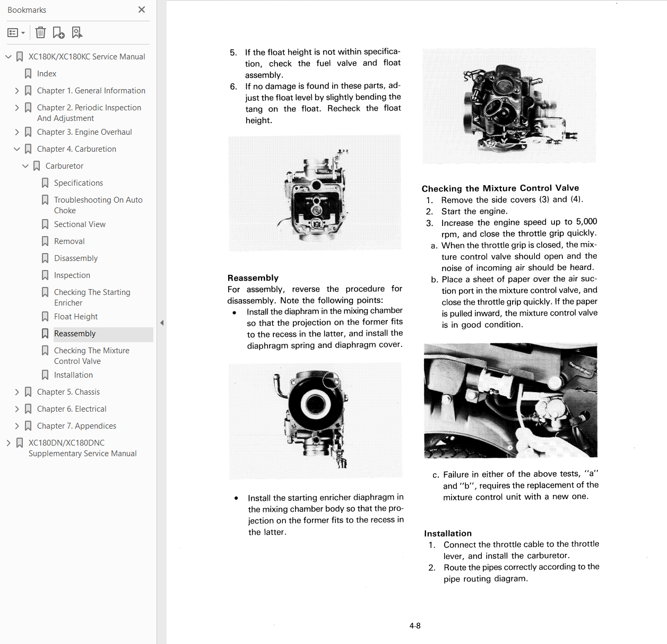Expand XC180DN/XC180DNC Supplementary Service Manual
The height and width of the screenshot is (644, 667).
(8, 443)
